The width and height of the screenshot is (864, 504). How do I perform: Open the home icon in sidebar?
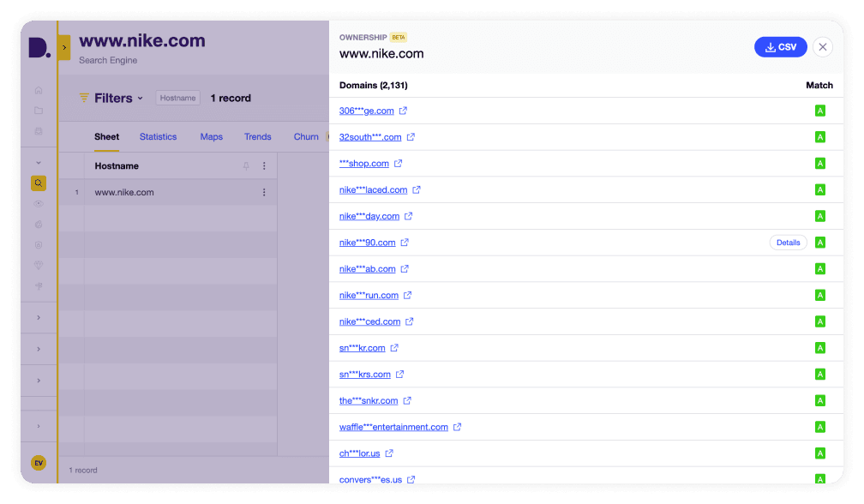click(x=39, y=90)
